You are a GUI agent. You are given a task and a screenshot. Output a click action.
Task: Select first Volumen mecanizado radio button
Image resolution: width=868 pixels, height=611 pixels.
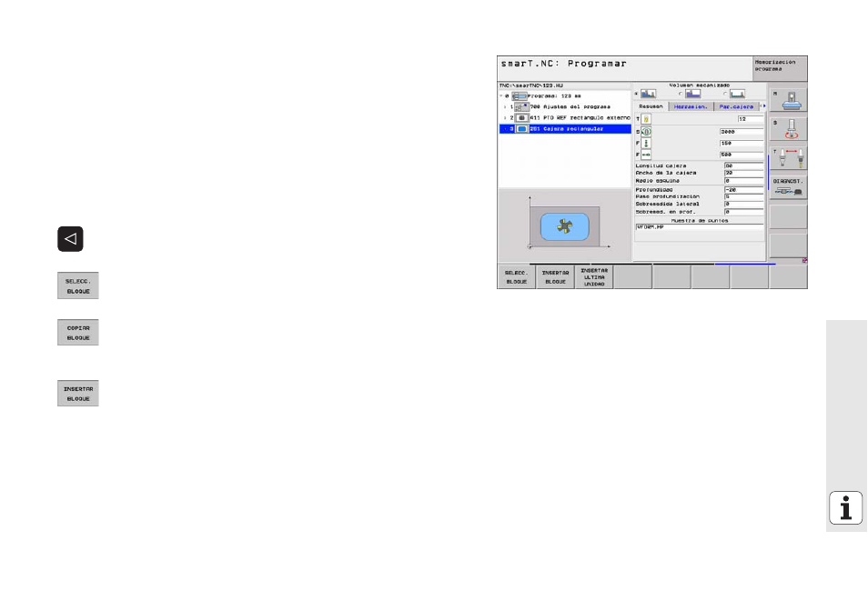(x=636, y=94)
